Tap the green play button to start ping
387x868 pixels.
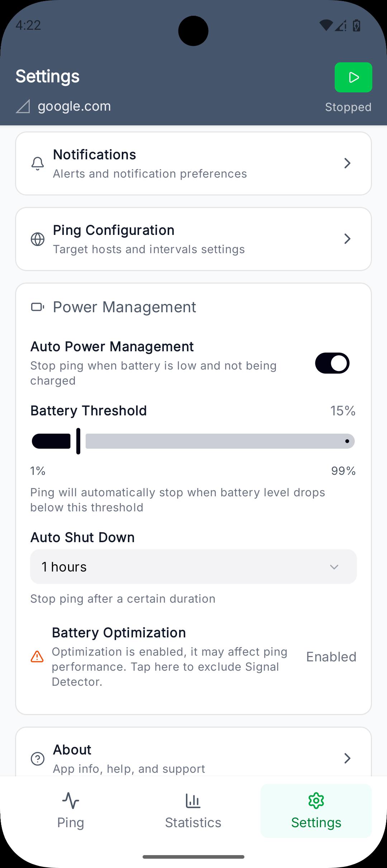pyautogui.click(x=353, y=77)
